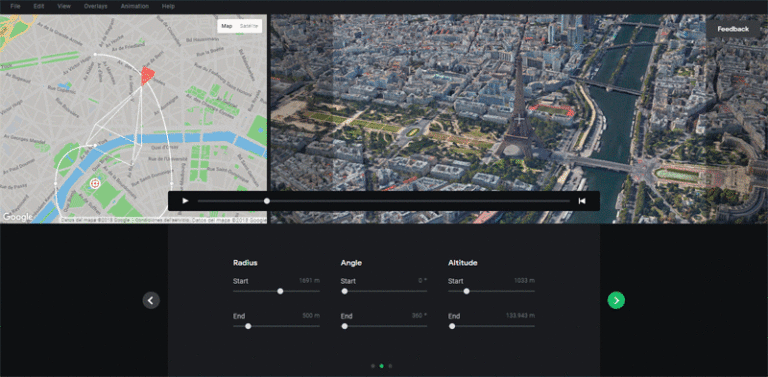Click the skip-to-start icon on timeline
The image size is (768, 377).
coord(582,201)
